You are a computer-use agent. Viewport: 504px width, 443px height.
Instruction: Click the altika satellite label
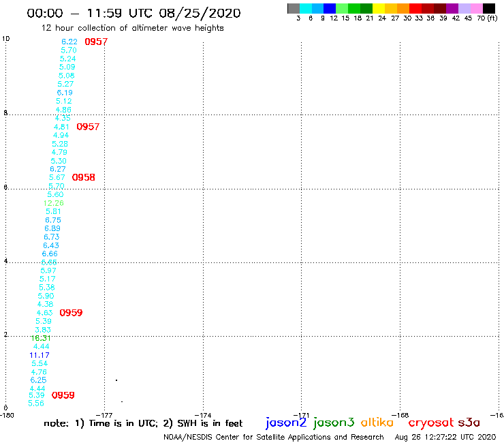377,423
